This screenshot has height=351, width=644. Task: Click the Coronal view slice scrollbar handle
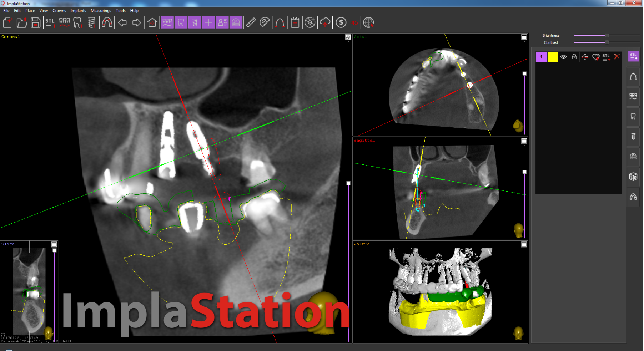(x=348, y=183)
